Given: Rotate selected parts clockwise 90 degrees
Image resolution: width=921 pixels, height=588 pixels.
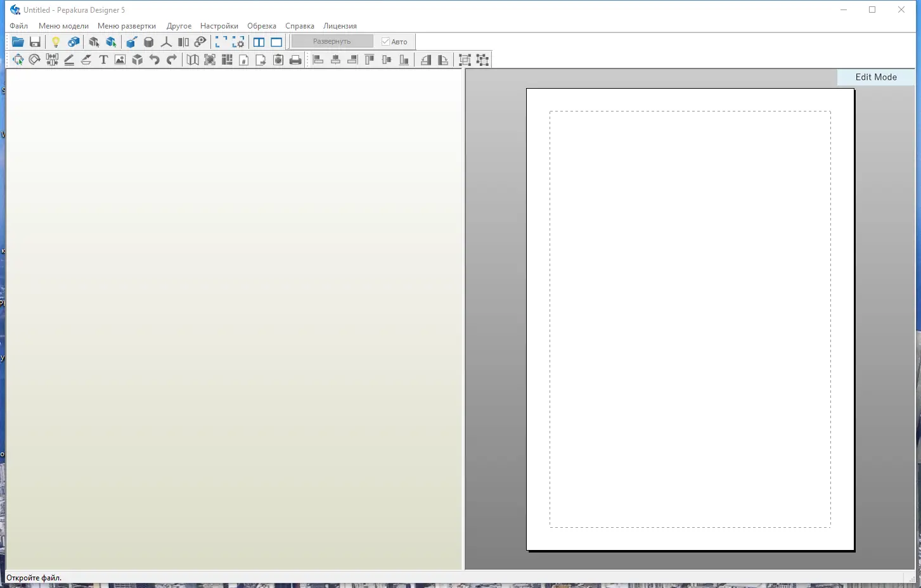Looking at the screenshot, I should [443, 60].
